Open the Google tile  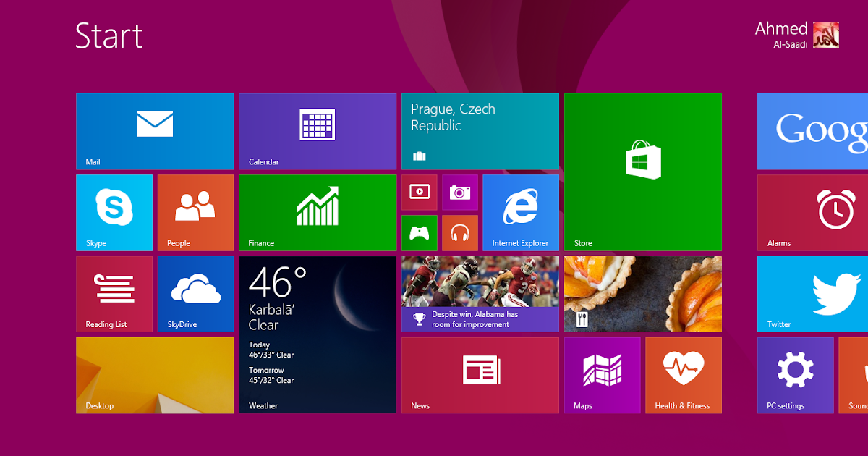pos(812,132)
